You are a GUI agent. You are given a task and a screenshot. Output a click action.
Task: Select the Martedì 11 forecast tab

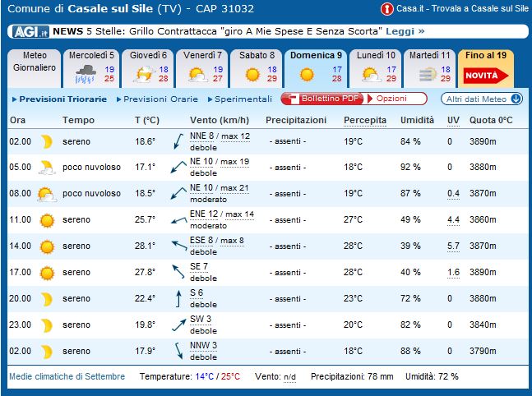click(x=429, y=68)
